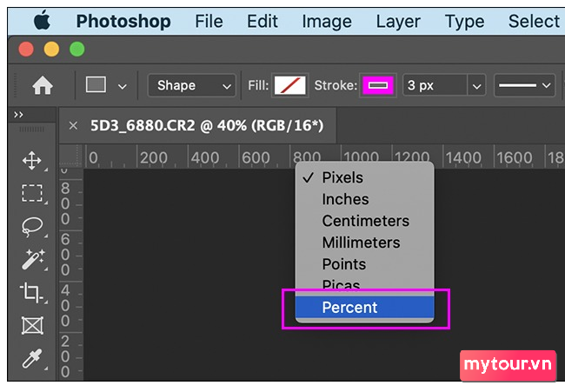Choose the checked Pixels unit option
This screenshot has width=565, height=392.
[342, 177]
